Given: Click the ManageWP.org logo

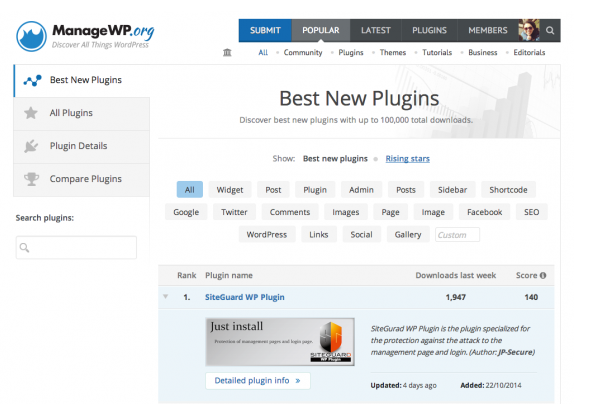Looking at the screenshot, I should tap(85, 36).
